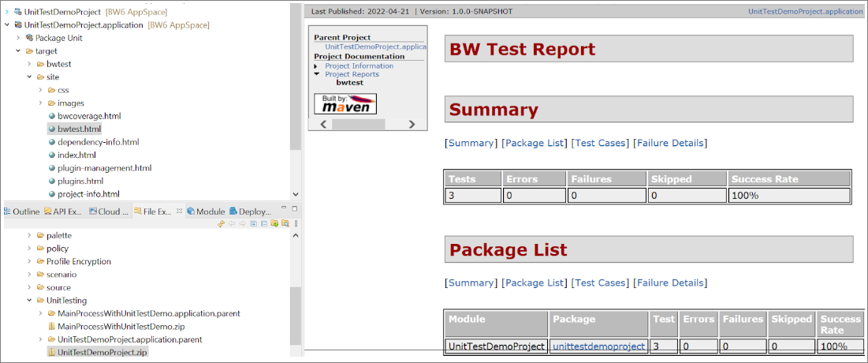Switch to the Cloud tab
This screenshot has width=868, height=363.
point(110,211)
